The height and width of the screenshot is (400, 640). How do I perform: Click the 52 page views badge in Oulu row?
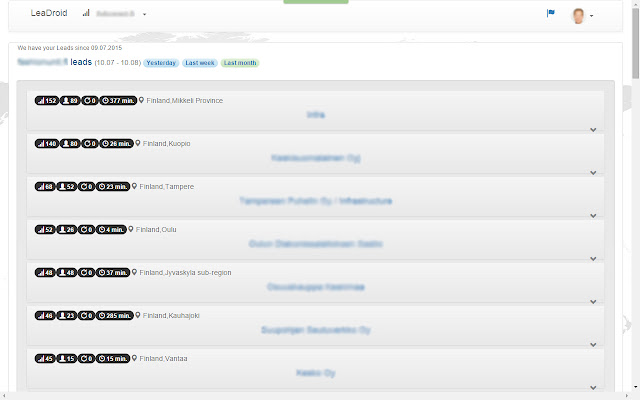coord(45,229)
